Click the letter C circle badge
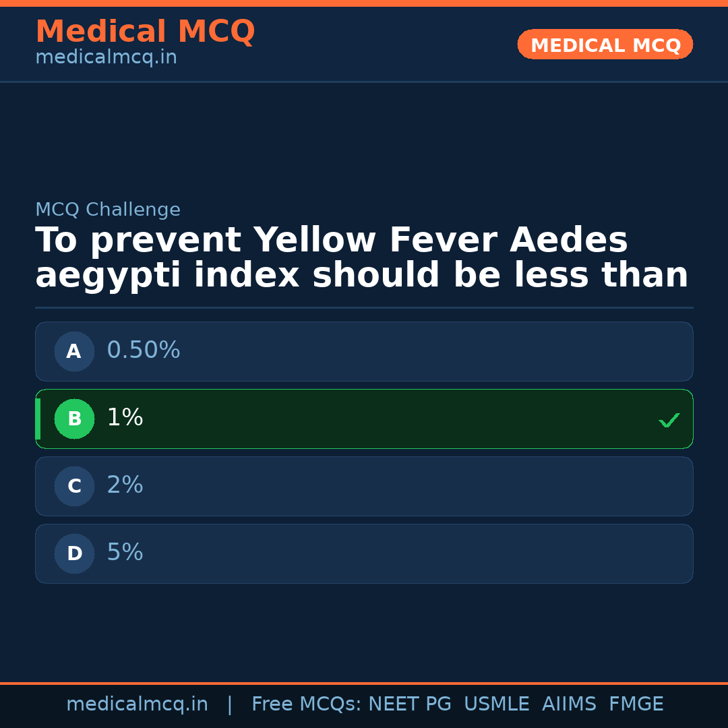 74,486
